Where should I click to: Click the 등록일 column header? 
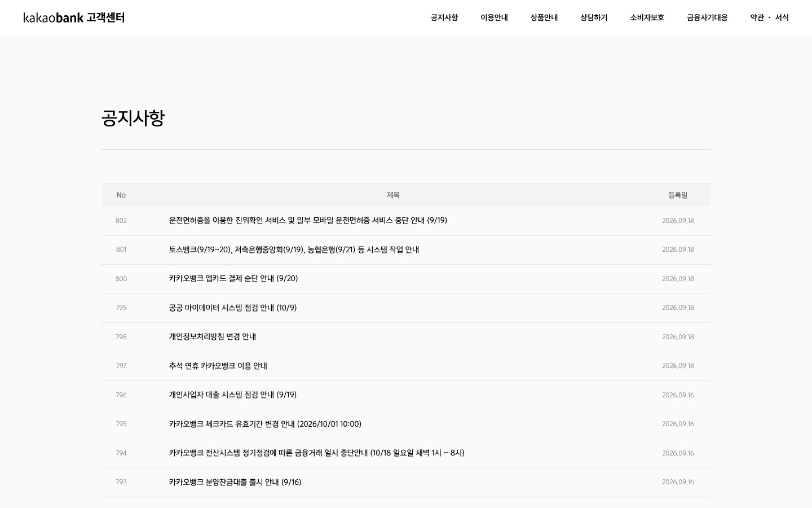(678, 195)
